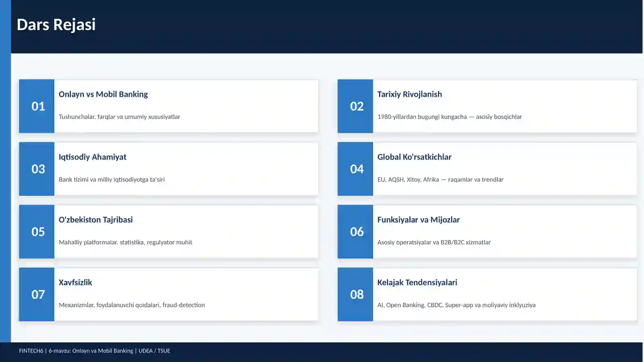Click 'Mexanizmlar, foydalanuvchi qoidalari, fraud-detection' text
The width and height of the screenshot is (644, 362).
coord(132,305)
